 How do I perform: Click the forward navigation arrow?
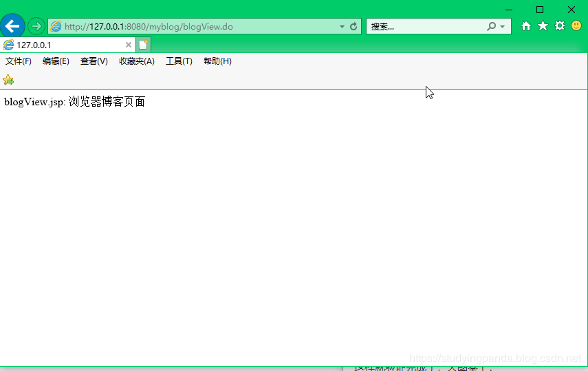[x=36, y=26]
